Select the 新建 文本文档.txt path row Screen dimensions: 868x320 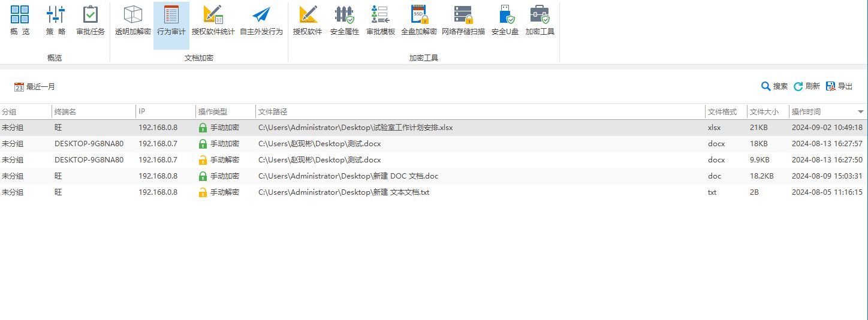434,192
